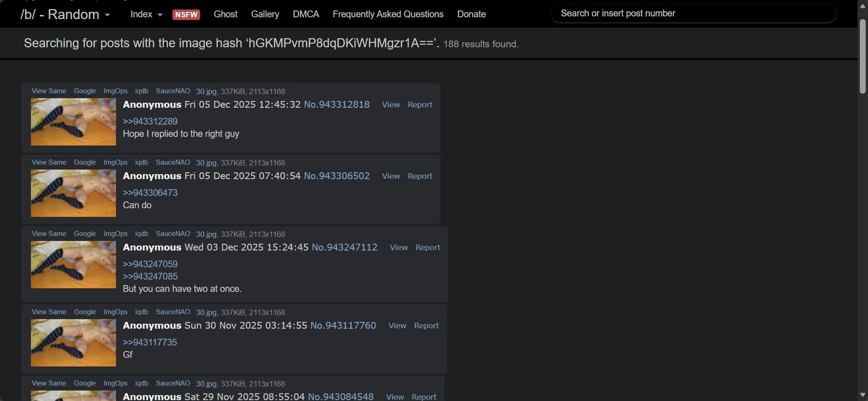The width and height of the screenshot is (868, 401).
Task: Search Google for post No.943117760's image
Action: pos(85,312)
